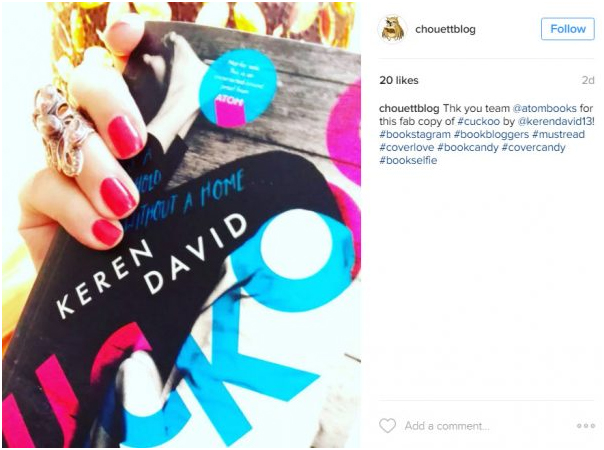Open the @kerendavid13 mention link

[554, 121]
